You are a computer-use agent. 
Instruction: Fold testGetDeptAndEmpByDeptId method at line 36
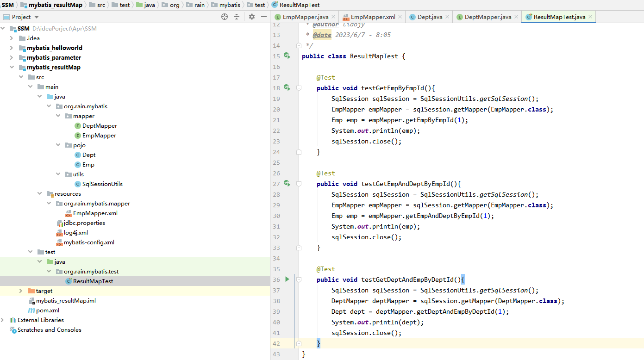[299, 279]
